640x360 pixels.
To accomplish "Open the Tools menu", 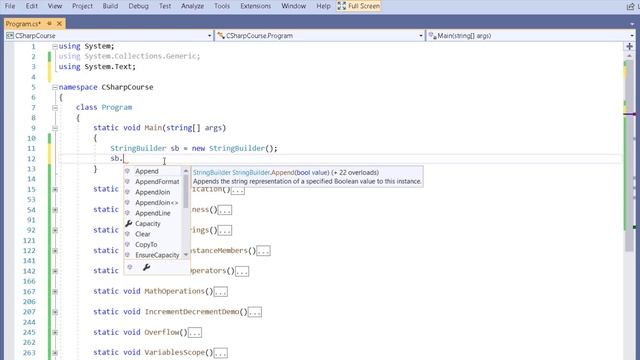I will [x=222, y=6].
